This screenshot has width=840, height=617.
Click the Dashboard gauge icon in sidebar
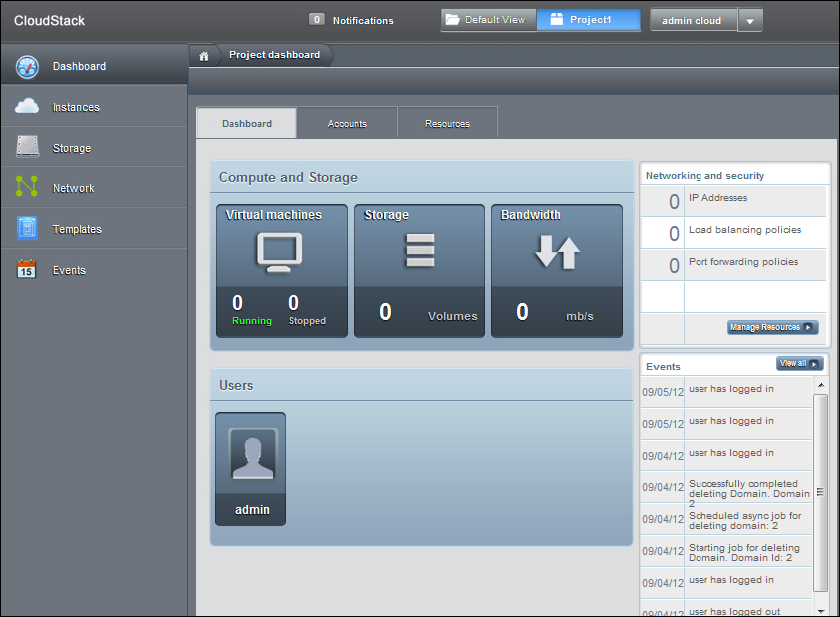(27, 67)
